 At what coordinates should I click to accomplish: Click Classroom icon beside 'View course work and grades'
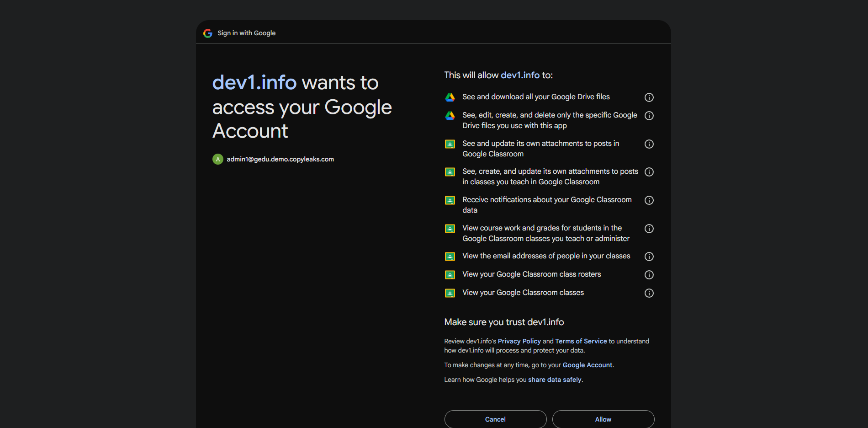450,229
